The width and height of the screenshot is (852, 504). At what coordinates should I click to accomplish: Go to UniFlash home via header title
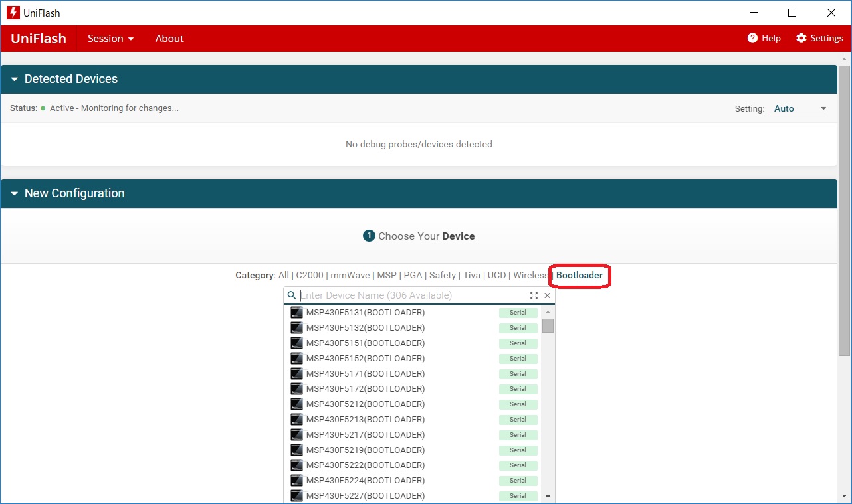click(39, 39)
